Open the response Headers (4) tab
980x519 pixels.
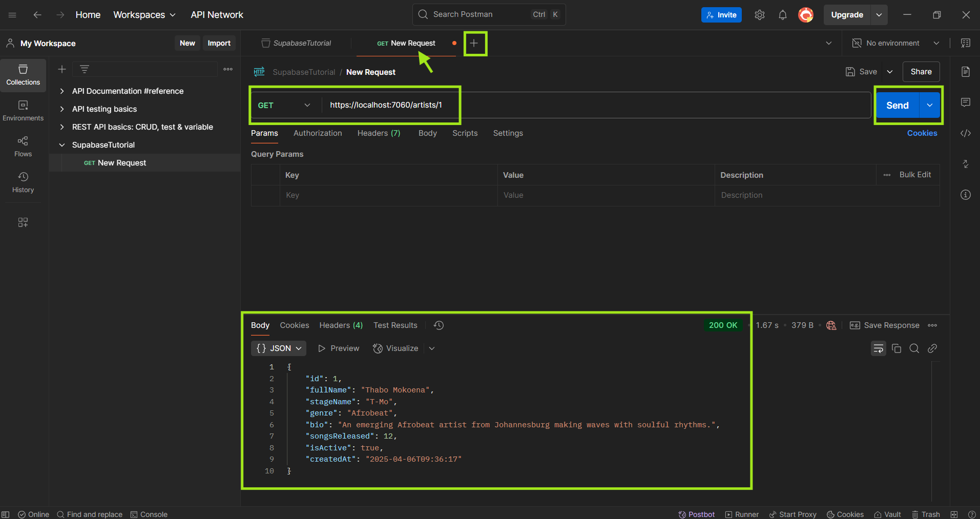click(341, 325)
